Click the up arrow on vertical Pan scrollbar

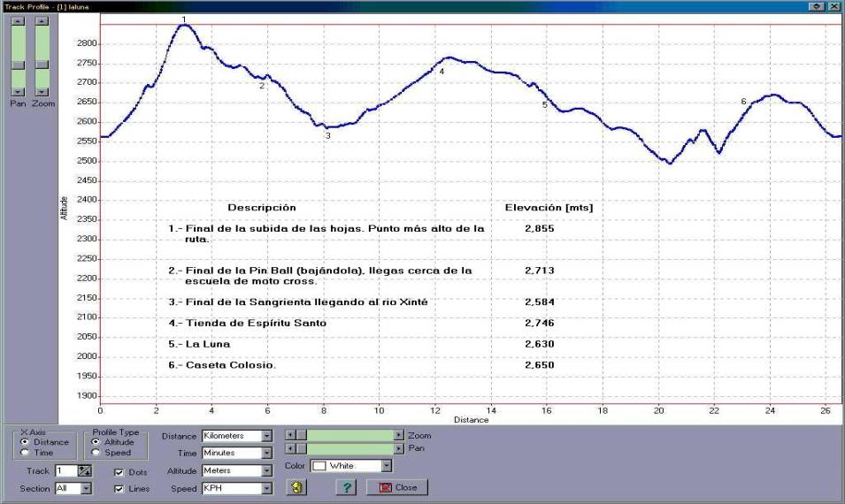18,20
